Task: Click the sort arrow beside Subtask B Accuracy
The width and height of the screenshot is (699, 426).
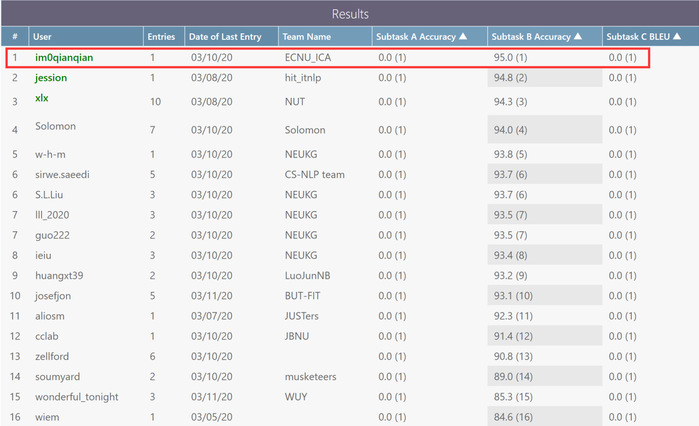Action: pyautogui.click(x=577, y=37)
